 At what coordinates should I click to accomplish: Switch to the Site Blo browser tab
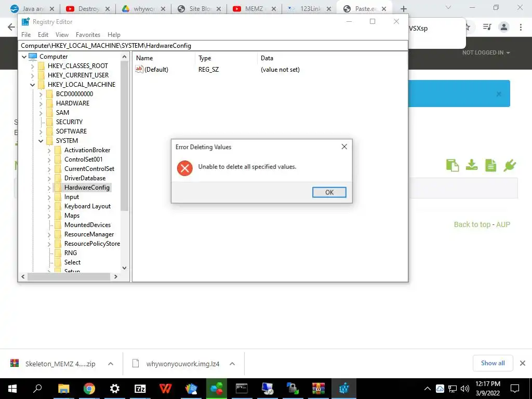point(199,9)
